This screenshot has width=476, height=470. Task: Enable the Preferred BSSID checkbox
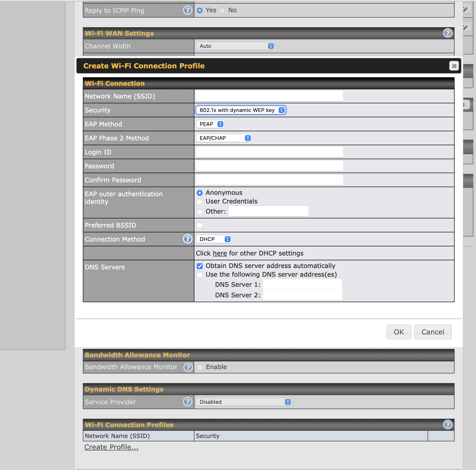200,225
